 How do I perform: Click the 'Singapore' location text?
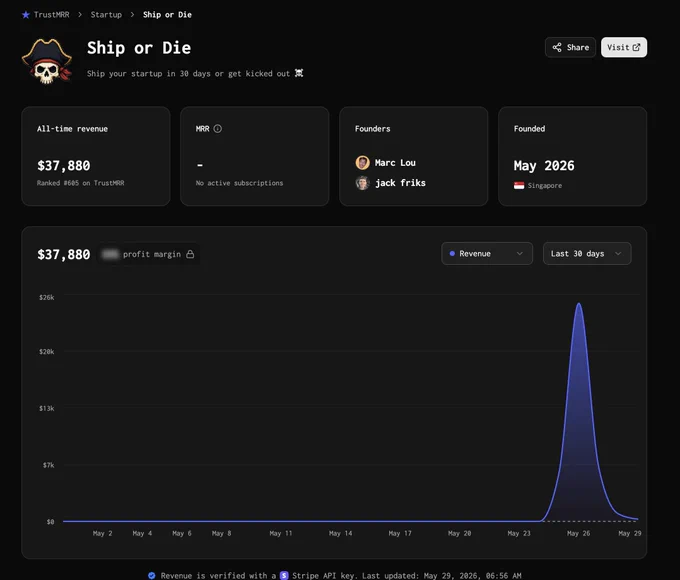[545, 186]
